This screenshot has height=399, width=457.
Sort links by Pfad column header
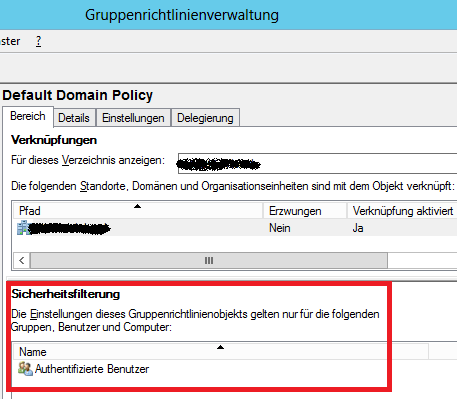138,211
